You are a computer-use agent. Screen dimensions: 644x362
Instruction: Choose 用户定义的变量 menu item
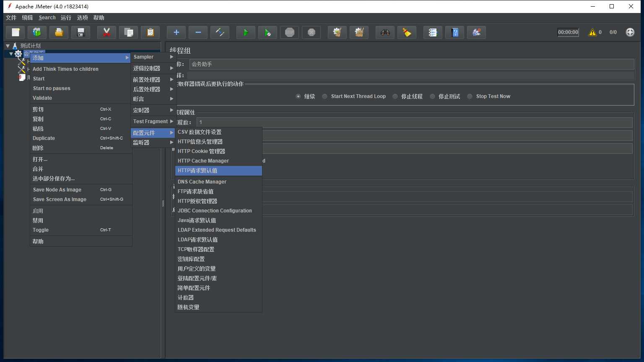tap(218, 269)
